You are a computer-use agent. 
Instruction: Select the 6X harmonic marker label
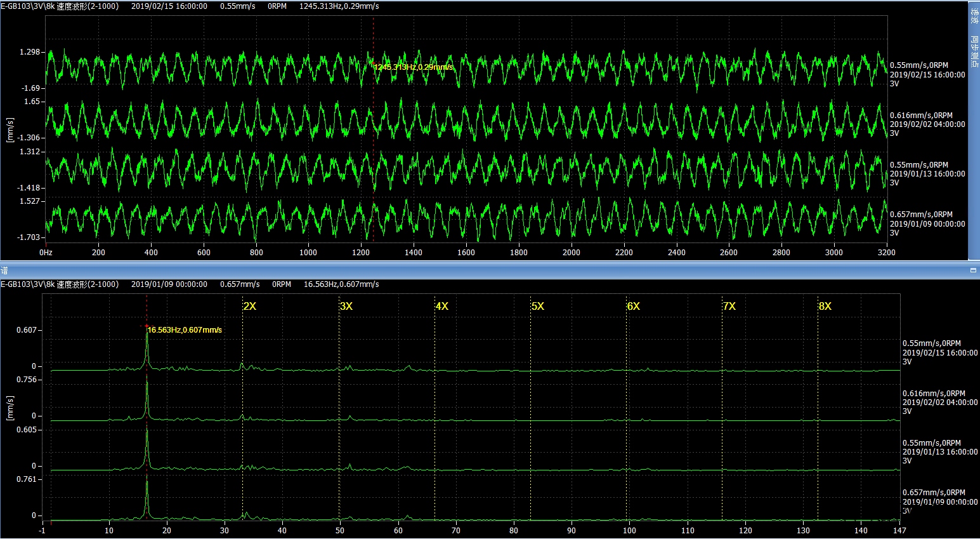point(634,306)
